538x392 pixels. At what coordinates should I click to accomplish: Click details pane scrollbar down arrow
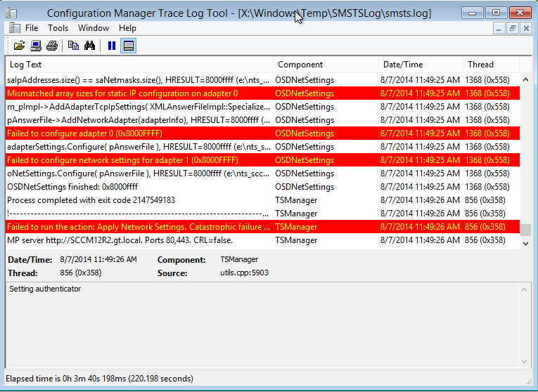(524, 361)
